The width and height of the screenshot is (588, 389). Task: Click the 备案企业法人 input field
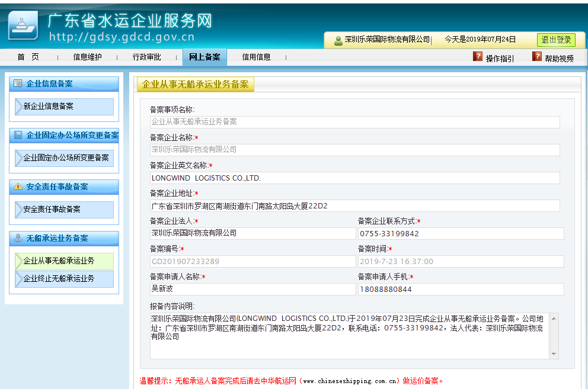253,233
